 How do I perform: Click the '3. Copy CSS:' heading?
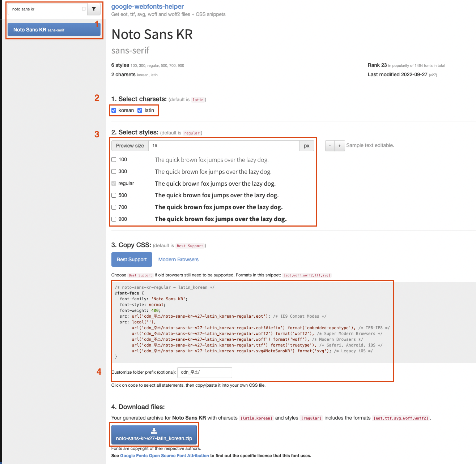[x=131, y=245]
